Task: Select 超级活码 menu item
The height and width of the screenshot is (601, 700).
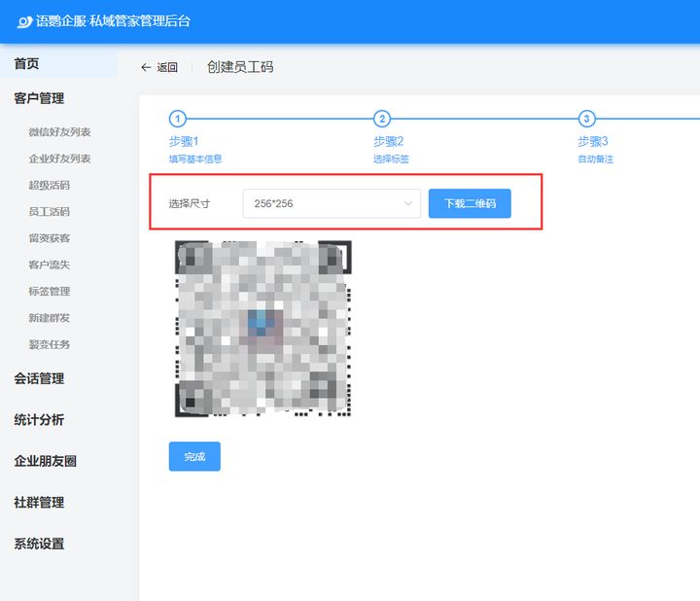Action: 49,185
